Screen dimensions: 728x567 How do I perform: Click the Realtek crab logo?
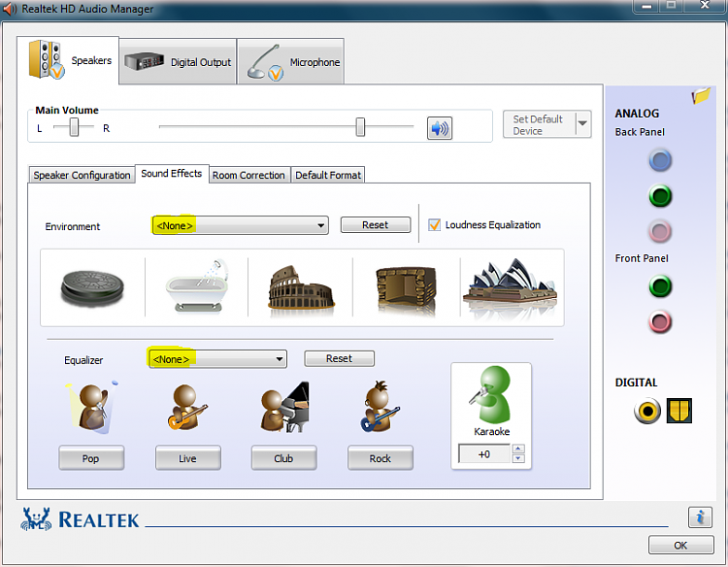click(x=36, y=519)
